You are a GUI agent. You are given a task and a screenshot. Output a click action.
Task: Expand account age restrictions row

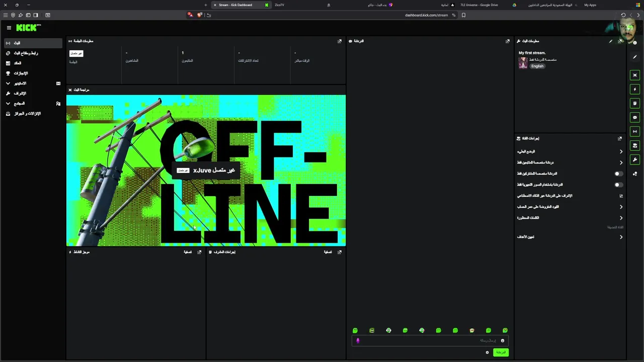pos(570,207)
